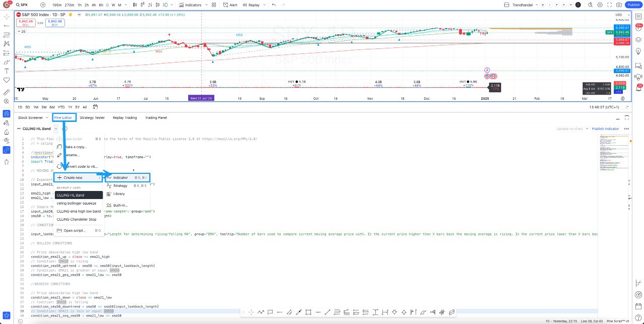Click the blue Publish button
Viewport: 644px width, 324px height.
tap(633, 5)
